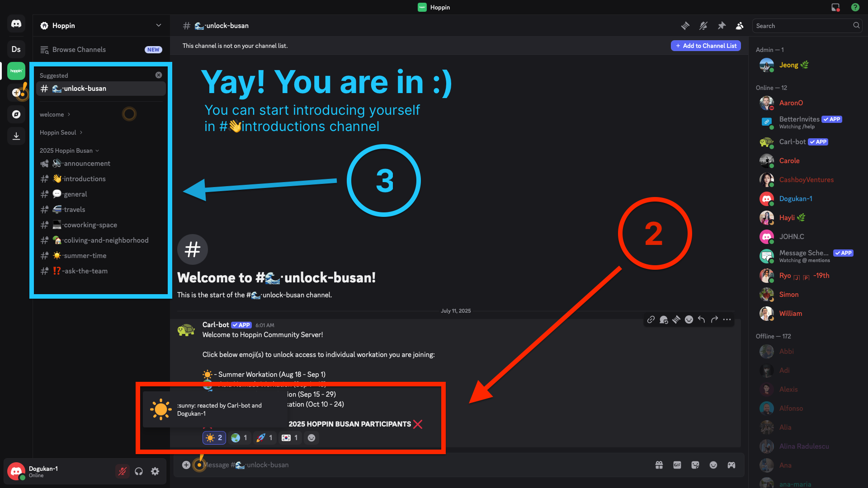Select the unlock-busan channel
This screenshot has height=488, width=868.
101,89
